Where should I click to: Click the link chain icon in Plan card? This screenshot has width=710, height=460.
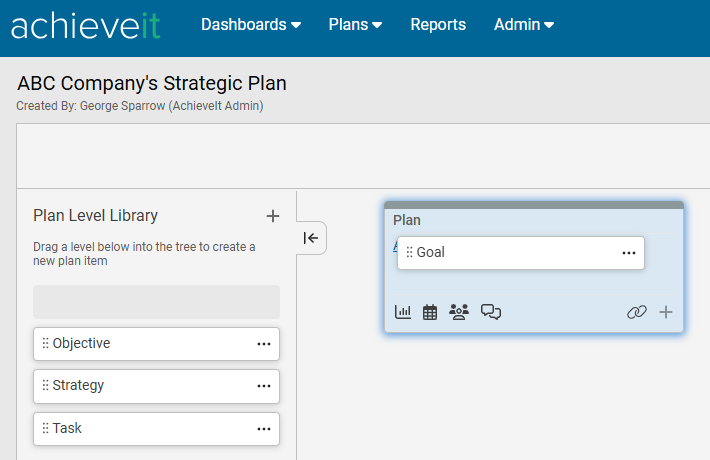[637, 312]
